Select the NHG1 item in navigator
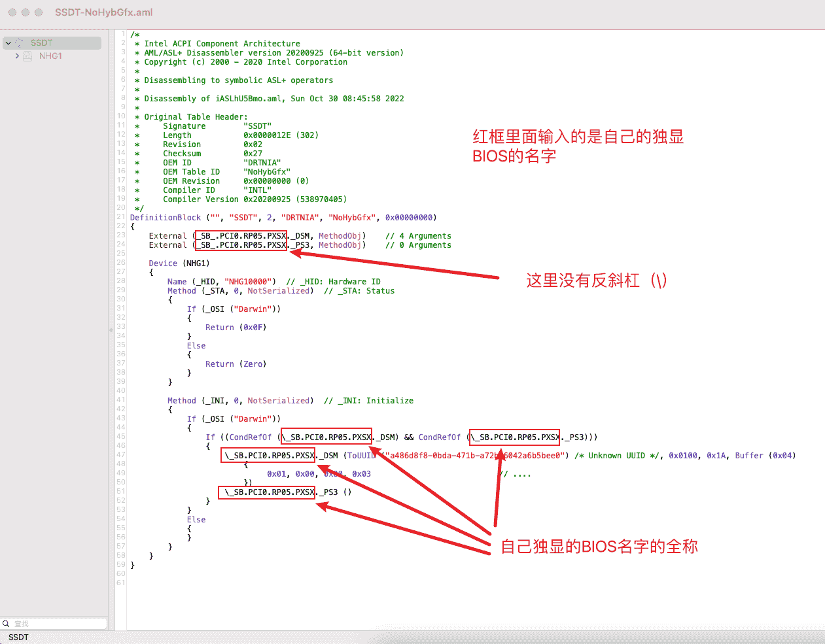Screen dimensions: 825x644 pyautogui.click(x=50, y=56)
